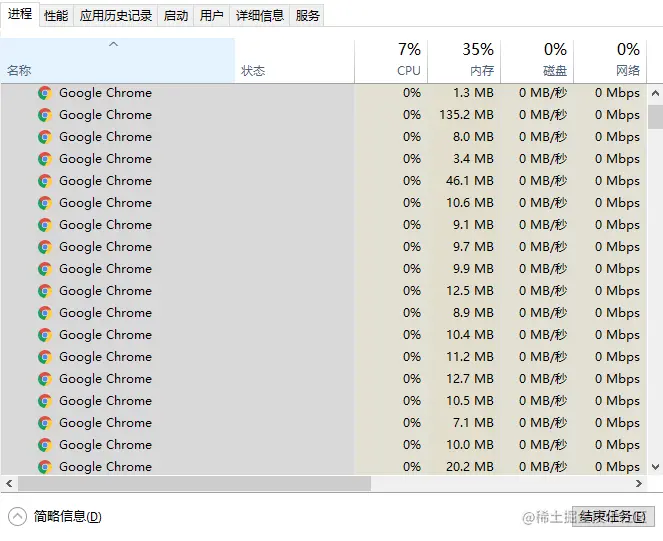This screenshot has height=541, width=663.
Task: Click the Chrome icon in the 11.2 MB row
Action: click(45, 357)
